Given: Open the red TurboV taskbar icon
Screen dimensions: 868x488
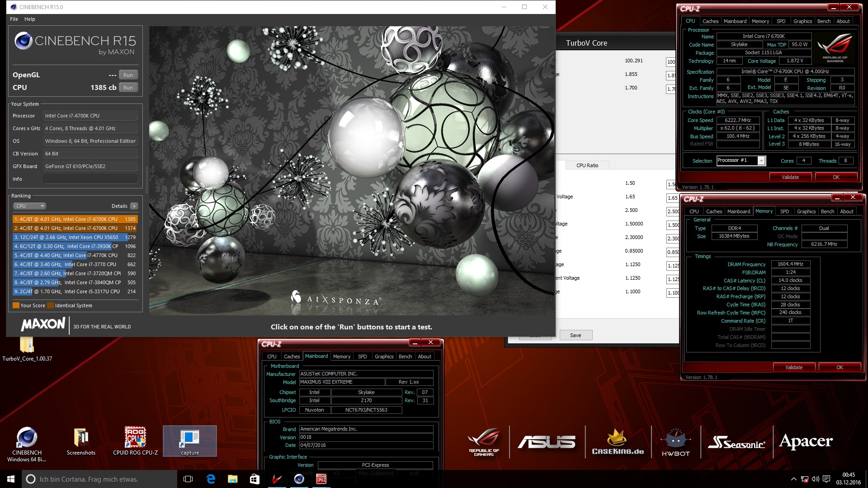Looking at the screenshot, I should point(277,479).
